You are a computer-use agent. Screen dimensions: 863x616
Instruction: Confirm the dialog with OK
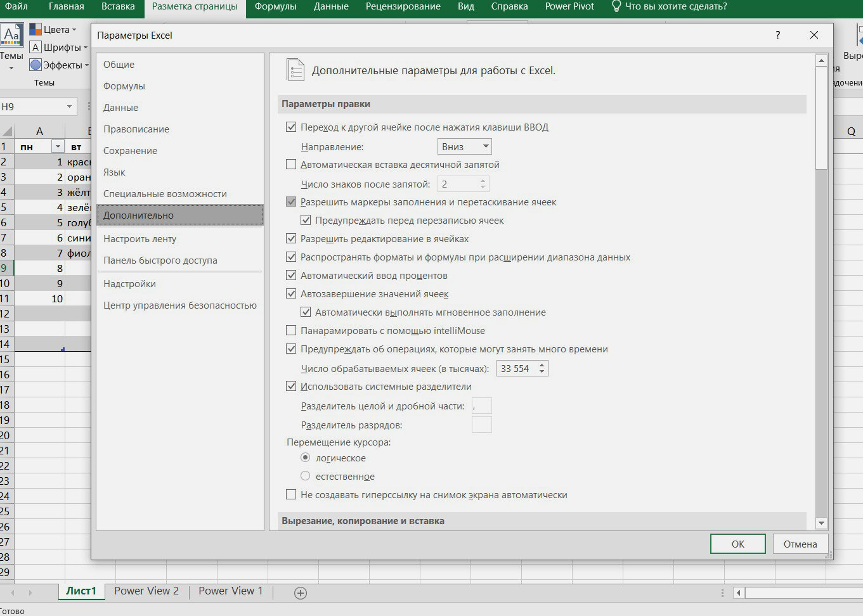click(738, 544)
